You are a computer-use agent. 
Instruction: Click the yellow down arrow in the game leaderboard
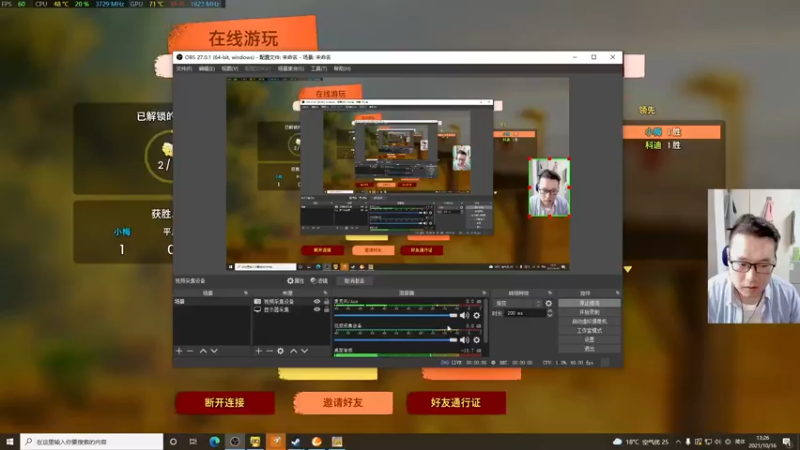tap(628, 269)
